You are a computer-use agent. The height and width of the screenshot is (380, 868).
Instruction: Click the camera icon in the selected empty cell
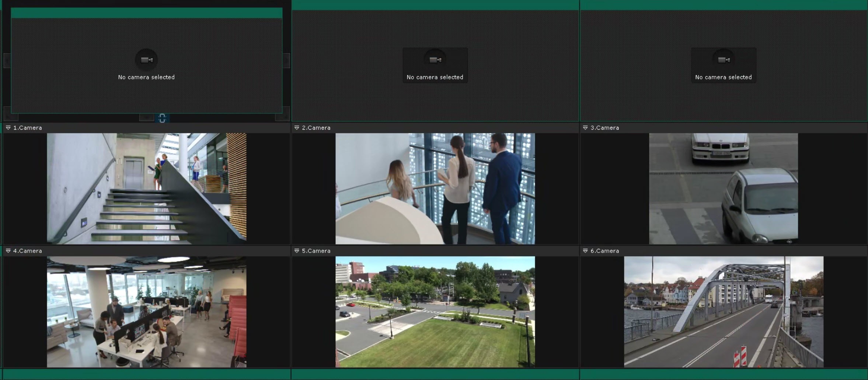tap(147, 60)
